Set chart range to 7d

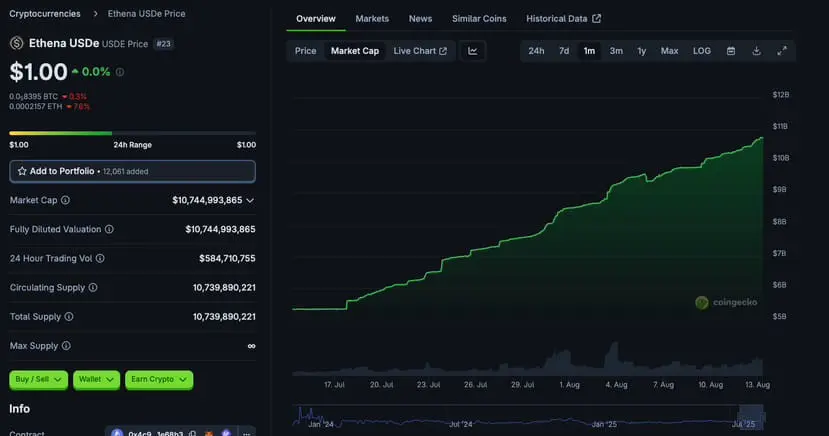(564, 51)
